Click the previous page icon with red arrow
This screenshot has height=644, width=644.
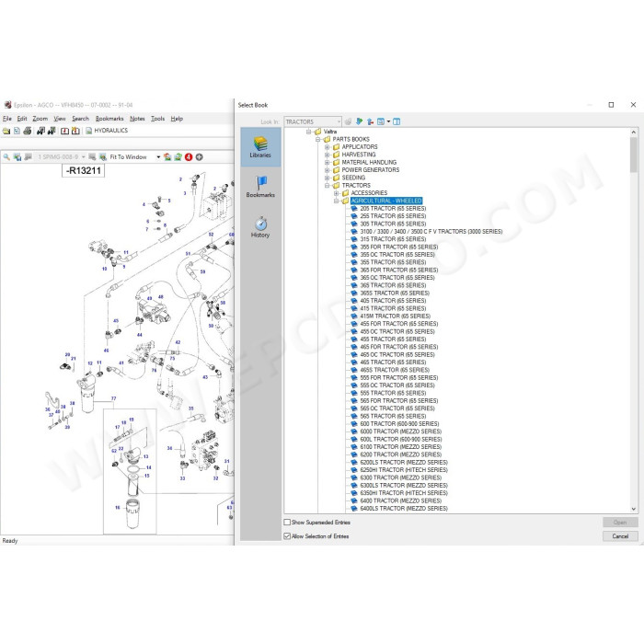[x=64, y=131]
